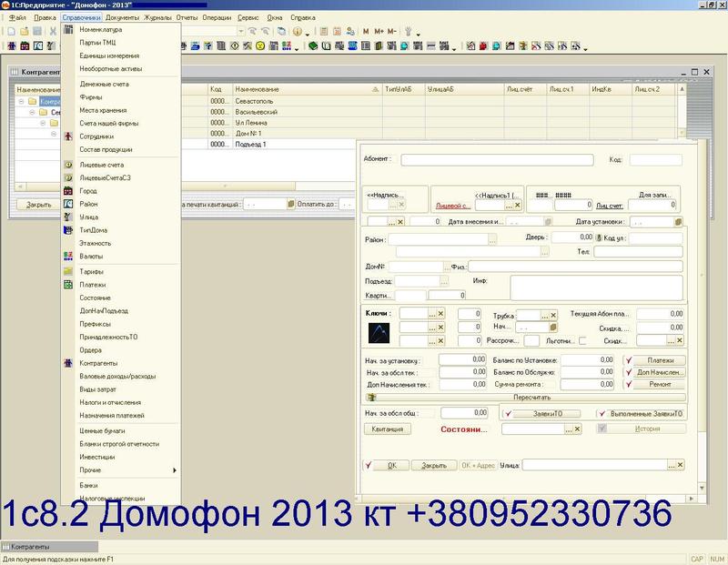
Task: Expand the Прочие submenu
Action: pos(174,470)
